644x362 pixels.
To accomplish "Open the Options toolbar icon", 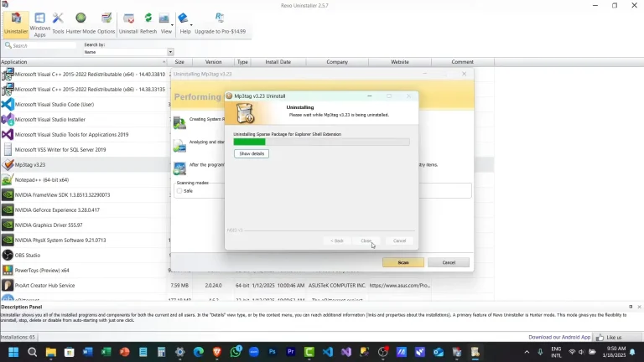I will pyautogui.click(x=106, y=23).
